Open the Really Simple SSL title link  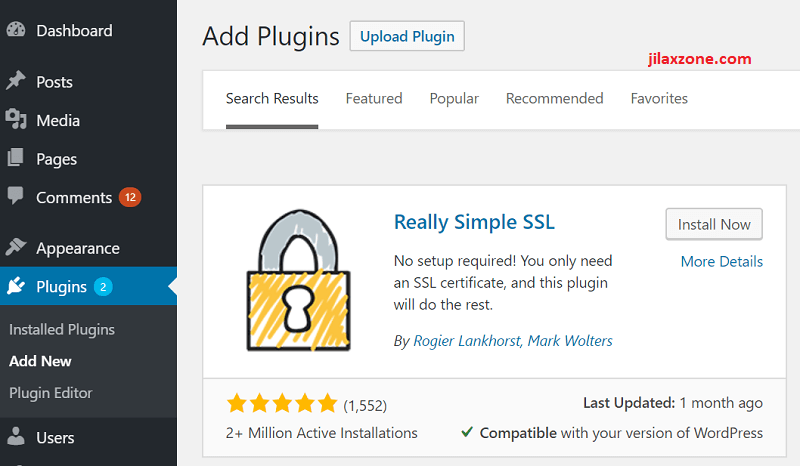[x=474, y=222]
